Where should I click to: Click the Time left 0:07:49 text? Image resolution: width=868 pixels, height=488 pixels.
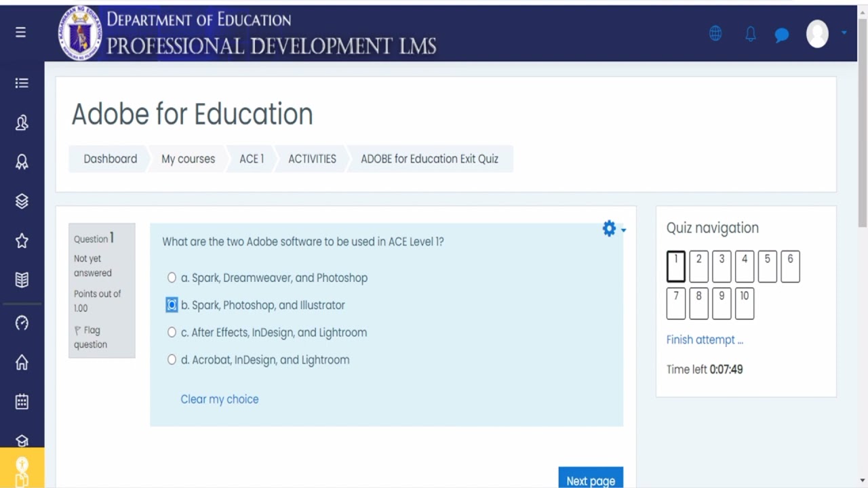pyautogui.click(x=705, y=369)
